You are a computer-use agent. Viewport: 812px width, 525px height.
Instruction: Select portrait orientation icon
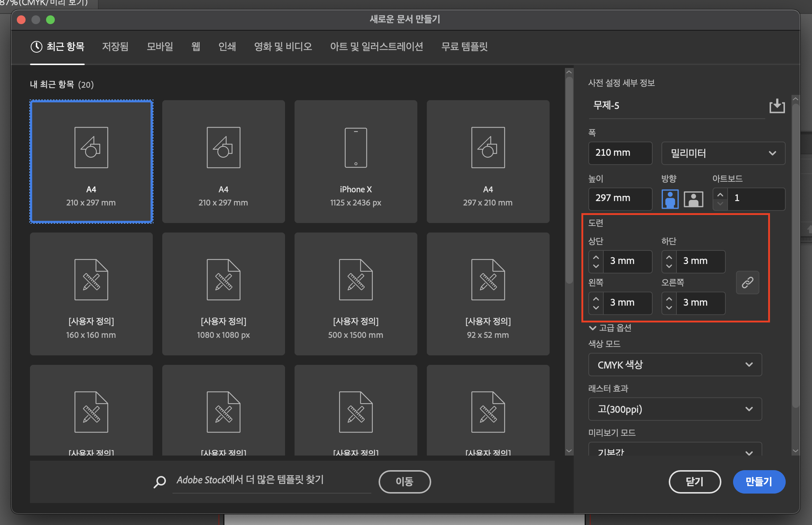[670, 199]
